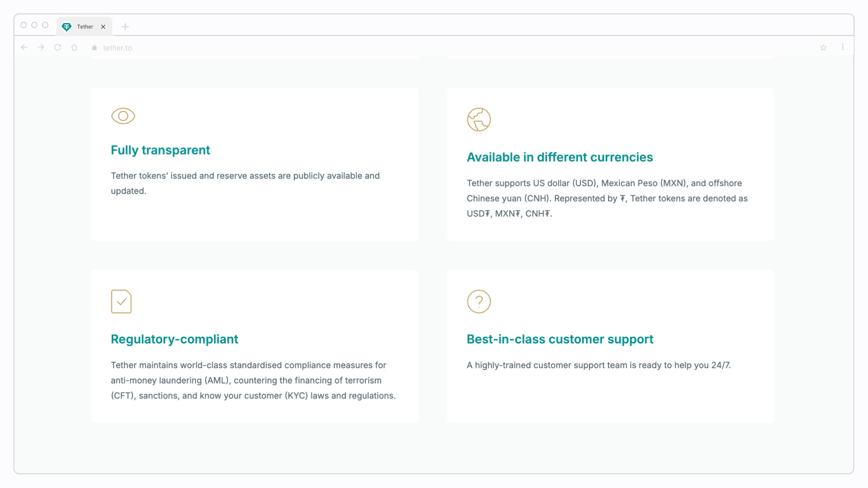Click sentence about 24/7 customer support team
This screenshot has width=868, height=488.
599,365
